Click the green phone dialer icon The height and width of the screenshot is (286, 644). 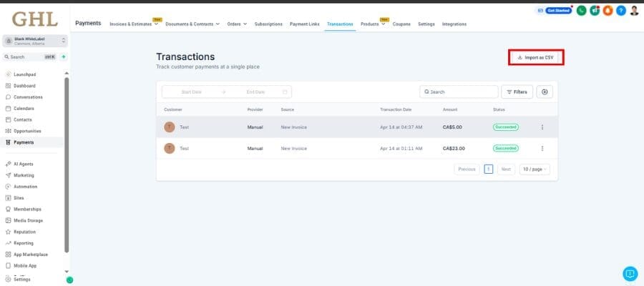[581, 11]
